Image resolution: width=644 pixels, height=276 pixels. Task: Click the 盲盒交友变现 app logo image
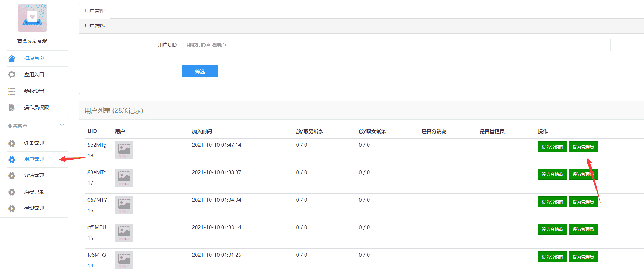click(32, 18)
